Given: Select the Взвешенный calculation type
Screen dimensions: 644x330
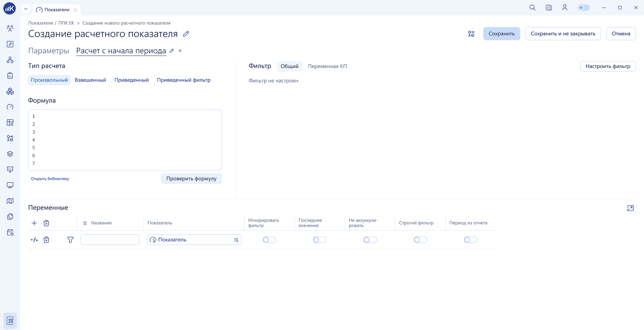Looking at the screenshot, I should click(90, 80).
